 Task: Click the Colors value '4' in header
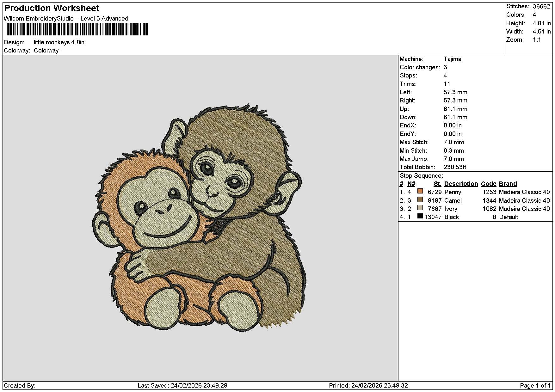click(x=534, y=15)
